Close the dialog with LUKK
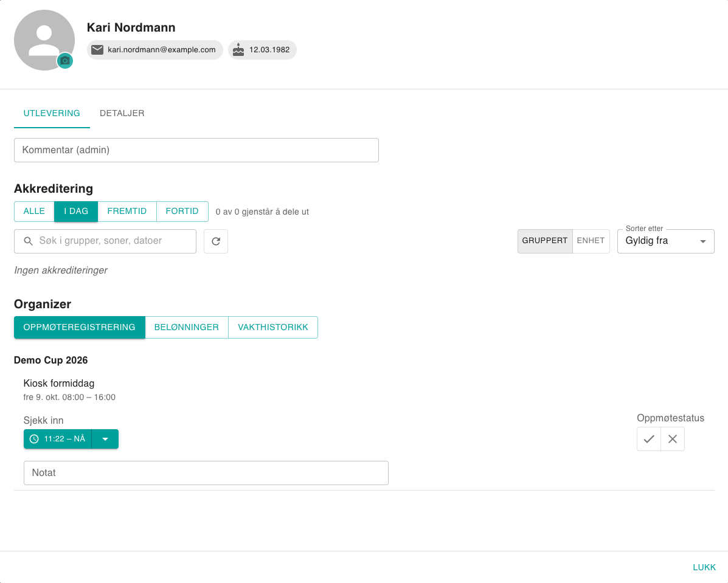The height and width of the screenshot is (583, 728). [x=704, y=567]
